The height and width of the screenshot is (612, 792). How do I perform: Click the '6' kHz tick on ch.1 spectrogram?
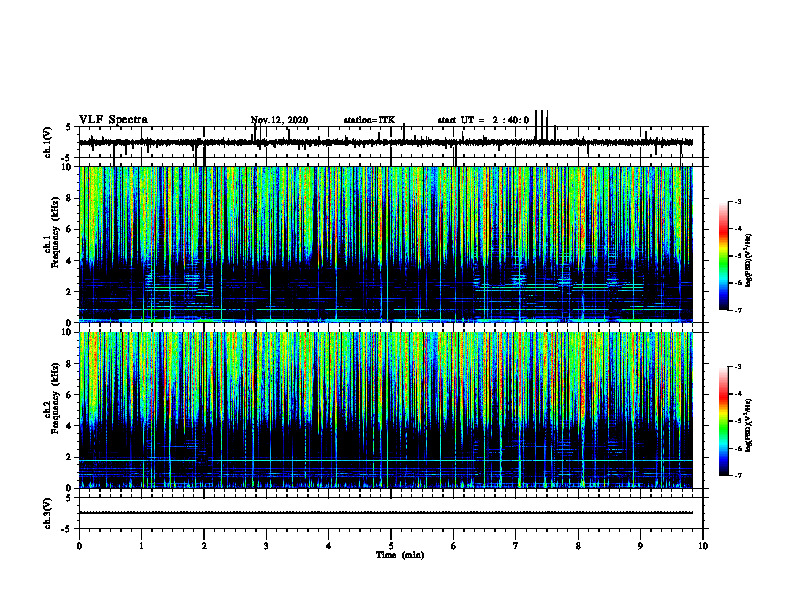(x=71, y=229)
